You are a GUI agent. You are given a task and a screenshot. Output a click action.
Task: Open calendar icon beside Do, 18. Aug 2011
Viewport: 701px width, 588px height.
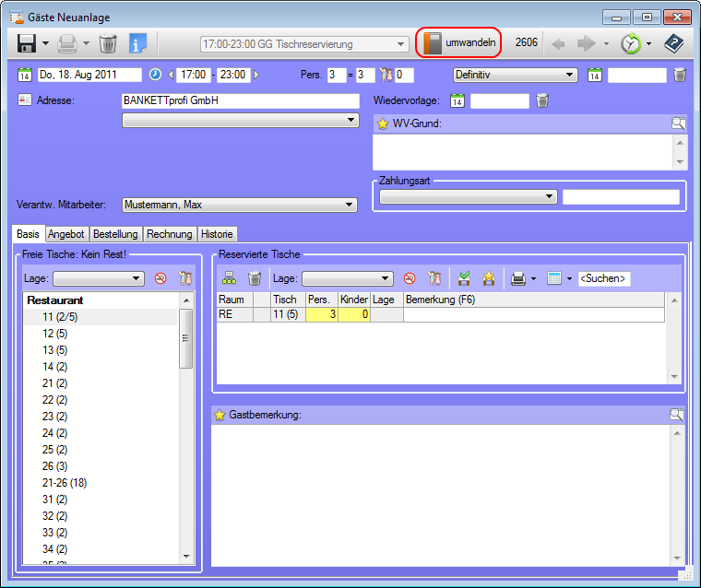click(25, 75)
